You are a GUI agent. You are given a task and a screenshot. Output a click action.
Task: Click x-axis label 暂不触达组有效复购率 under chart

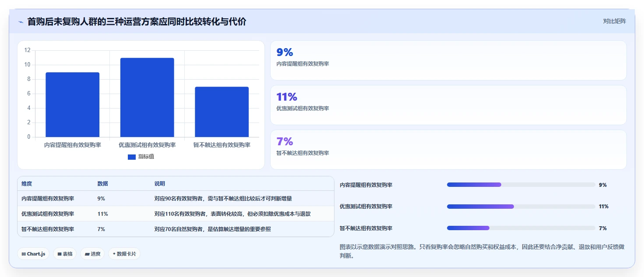pos(222,145)
